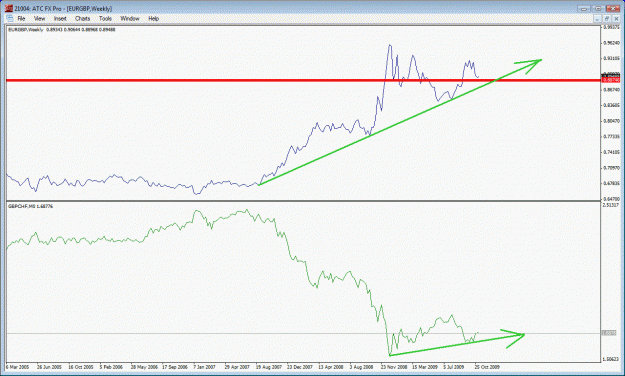Click the 0.64700 price axis label

611,199
